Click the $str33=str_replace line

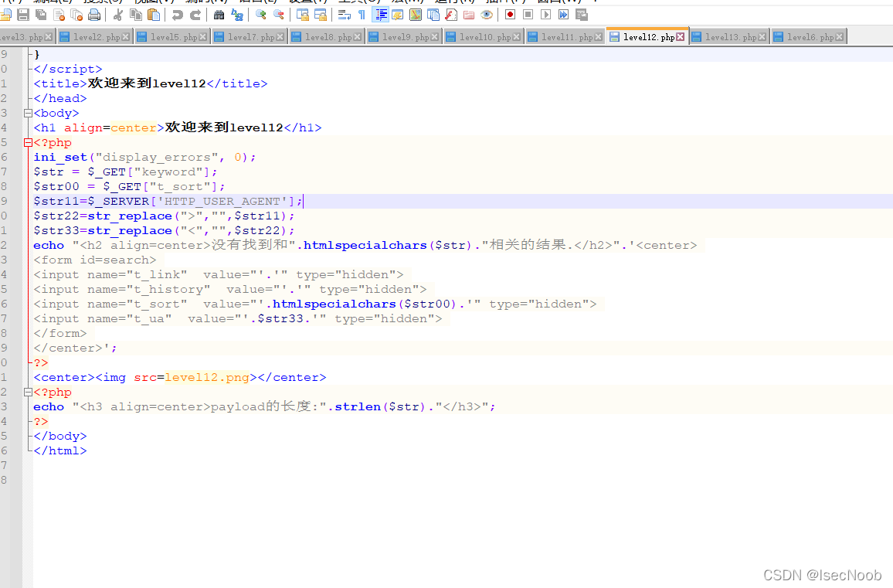tap(164, 231)
